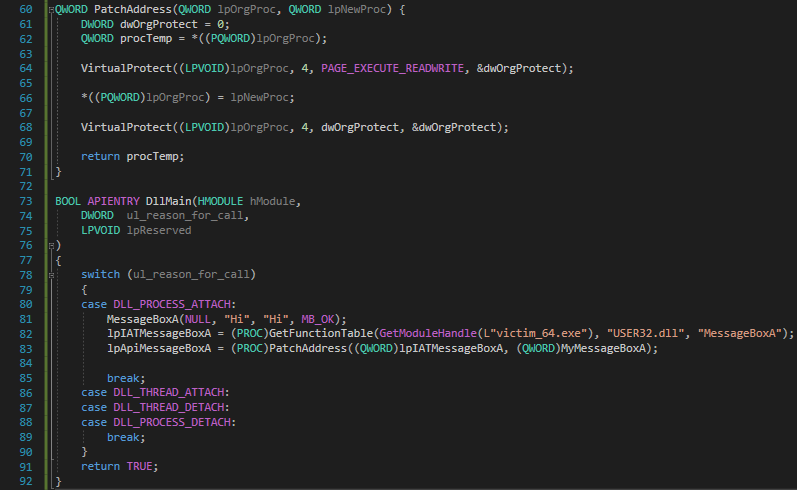Place cursor on PAGE_EXECUTE_READWRITE constant
Viewport: 797px width, 490px height.
(x=392, y=68)
